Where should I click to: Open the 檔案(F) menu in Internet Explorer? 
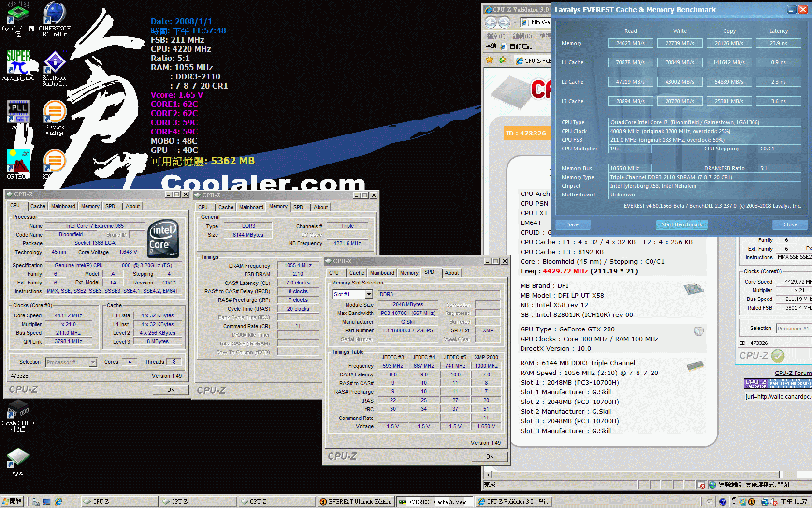tap(496, 36)
